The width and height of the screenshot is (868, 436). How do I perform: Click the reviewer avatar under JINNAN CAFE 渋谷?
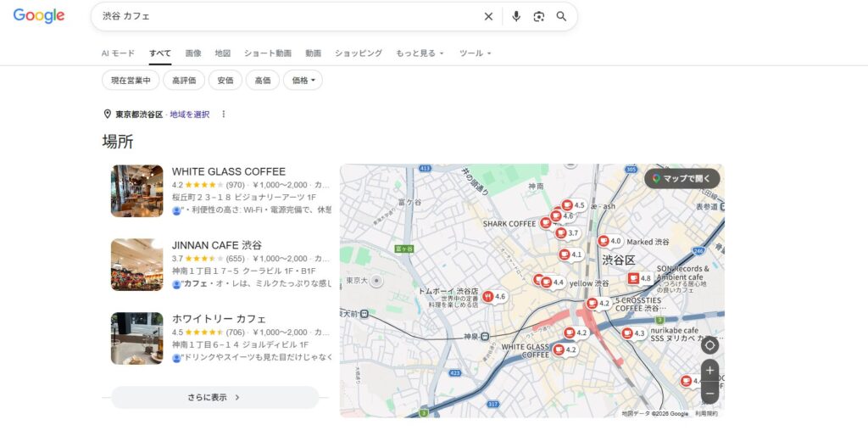click(176, 284)
